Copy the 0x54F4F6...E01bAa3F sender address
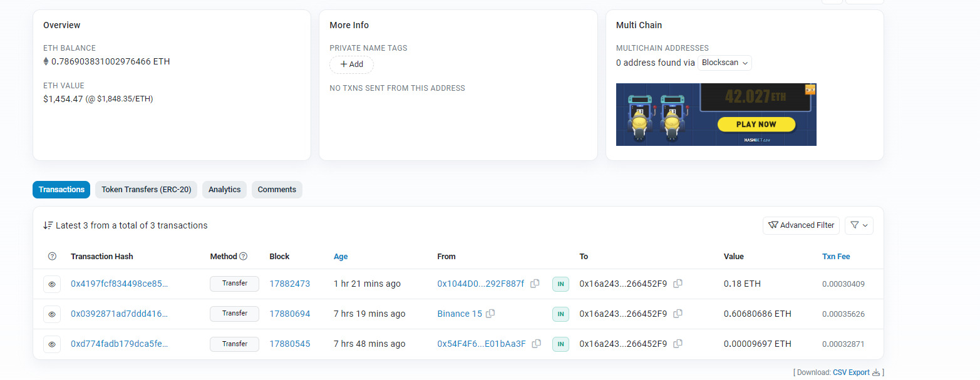 coord(537,344)
